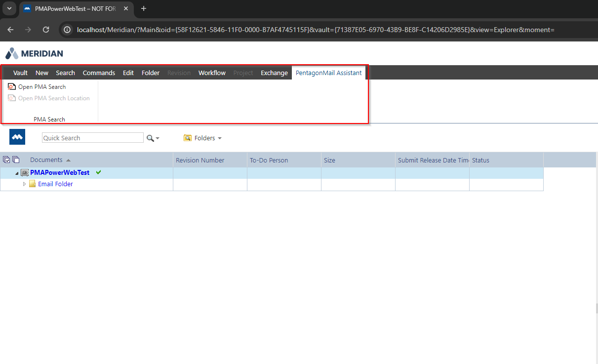The height and width of the screenshot is (364, 598).
Task: Click the vault safe icon beside PMAPowerWebTest
Action: [25, 173]
